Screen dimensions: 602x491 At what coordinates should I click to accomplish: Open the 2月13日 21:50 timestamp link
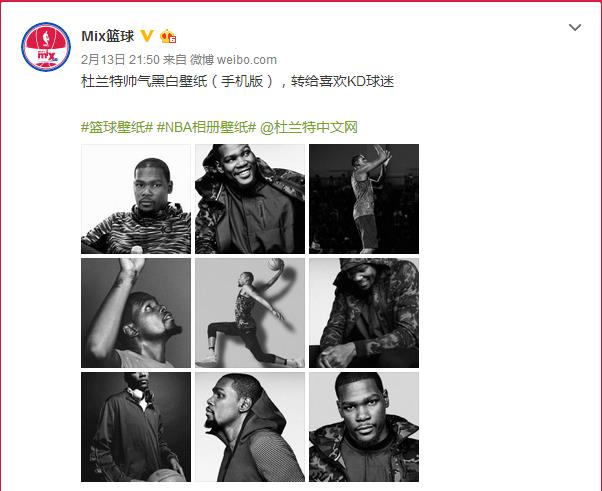click(120, 60)
